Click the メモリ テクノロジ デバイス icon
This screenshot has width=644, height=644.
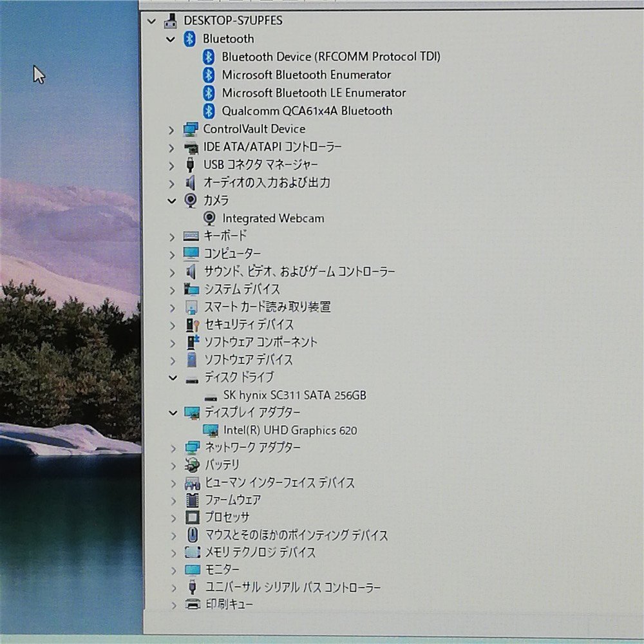(x=192, y=553)
